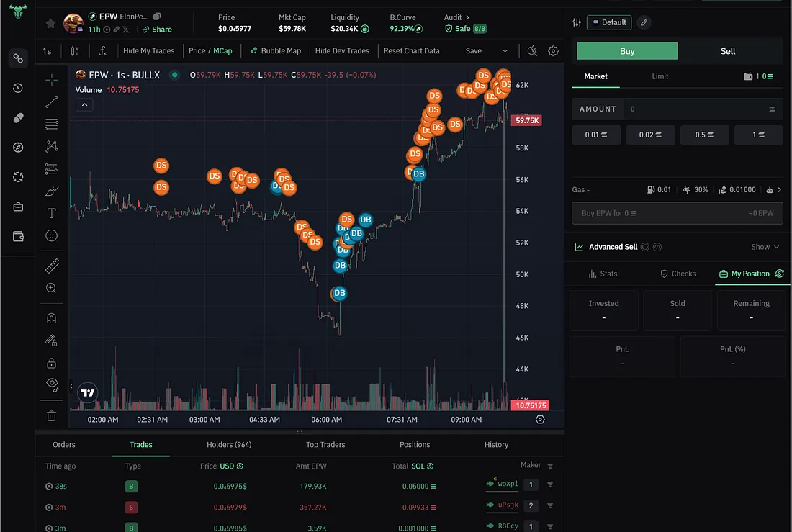Collapse the indicator legend chevron

coord(84,104)
